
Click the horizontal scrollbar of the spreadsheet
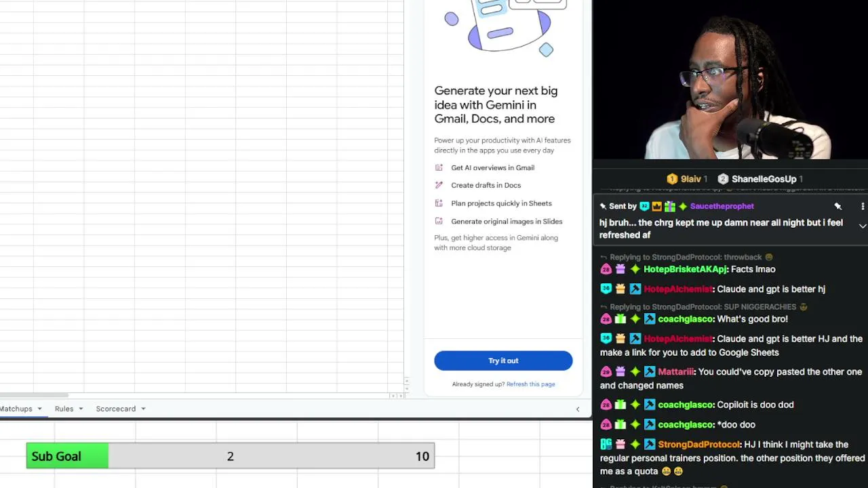(x=34, y=395)
